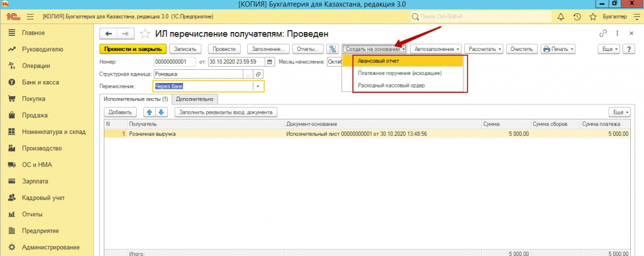Click the notifications bell icon

click(560, 17)
